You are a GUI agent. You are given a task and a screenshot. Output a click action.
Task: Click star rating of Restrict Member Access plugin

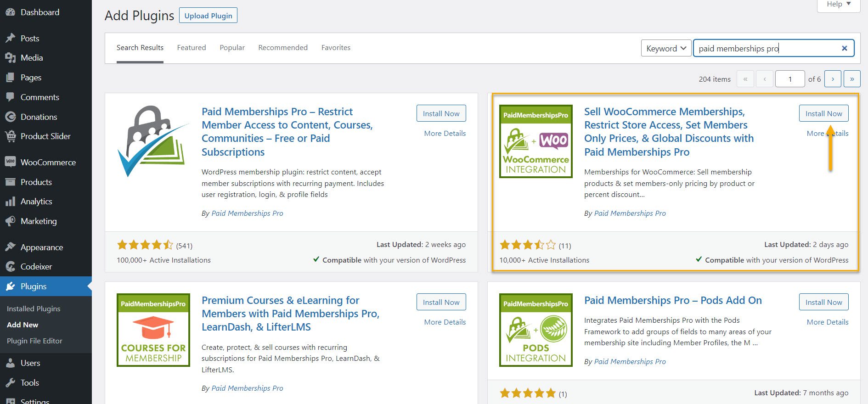pos(145,245)
